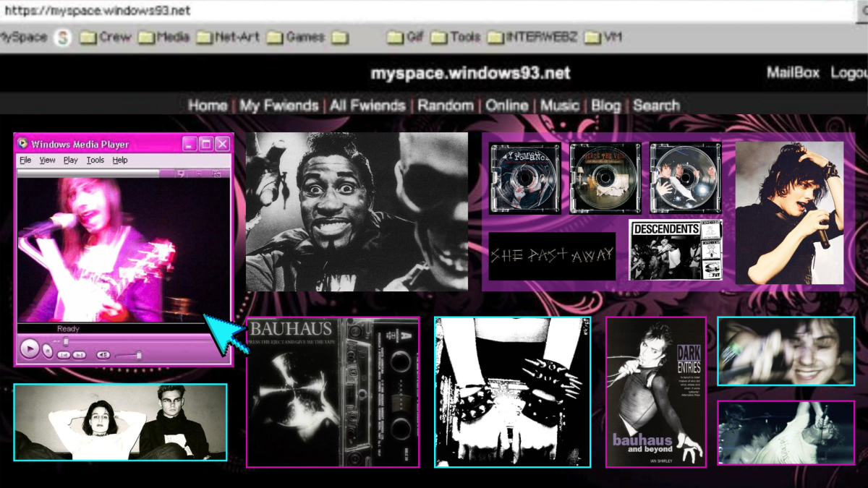Click the Descendents flyer image
Image resolution: width=868 pixels, height=488 pixels.
(675, 250)
